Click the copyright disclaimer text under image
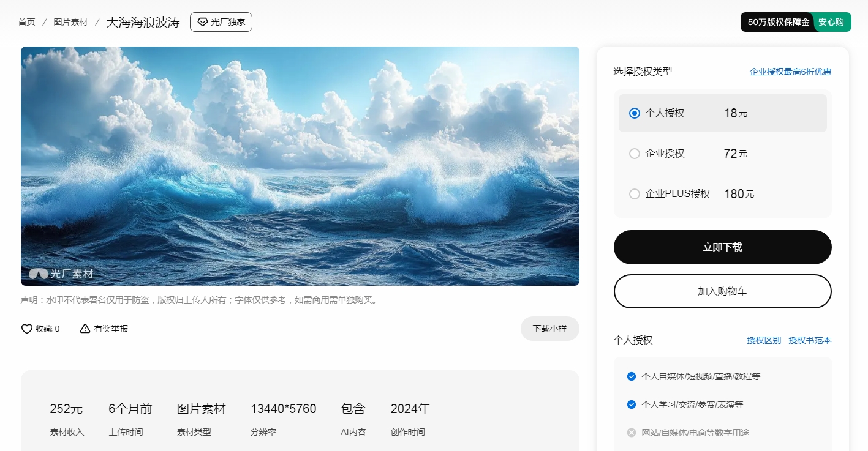868x451 pixels. coord(200,300)
